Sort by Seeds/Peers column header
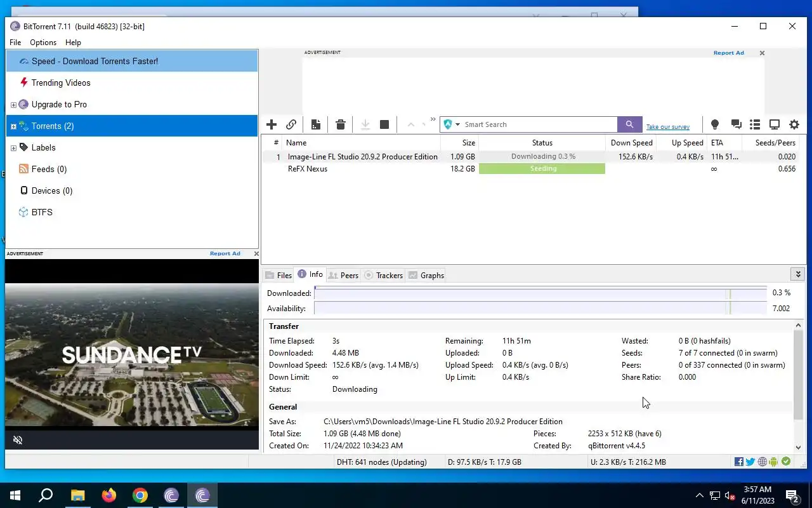This screenshot has width=812, height=508. pos(771,143)
